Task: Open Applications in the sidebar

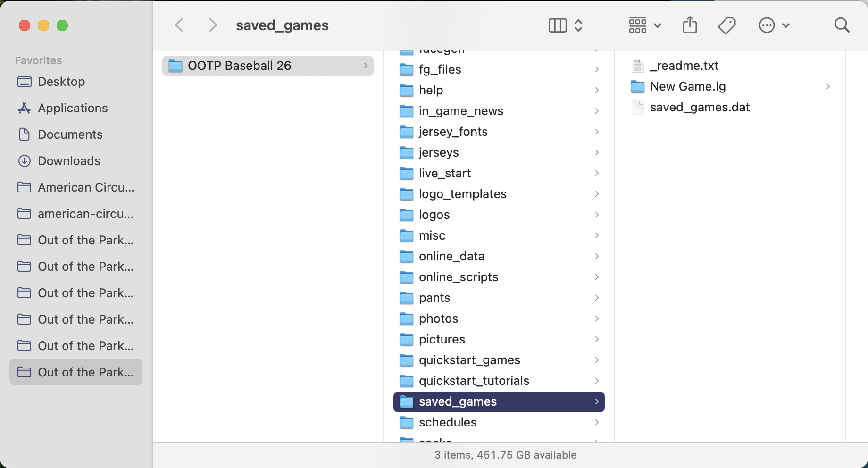Action: pos(76,108)
